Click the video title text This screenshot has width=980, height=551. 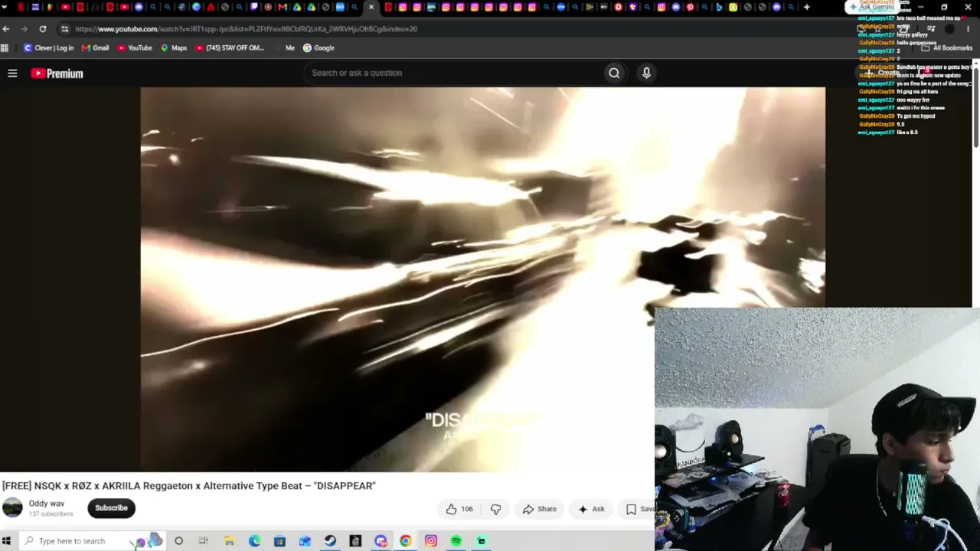click(189, 486)
